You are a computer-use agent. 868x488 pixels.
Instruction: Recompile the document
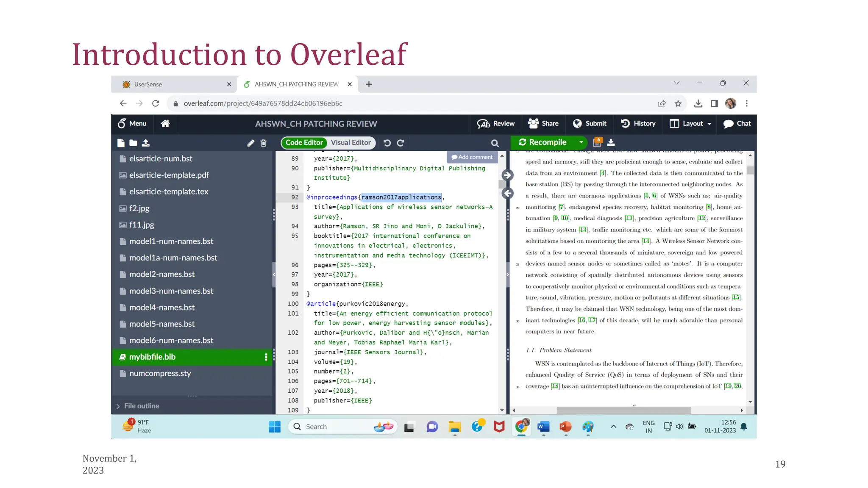(x=543, y=142)
